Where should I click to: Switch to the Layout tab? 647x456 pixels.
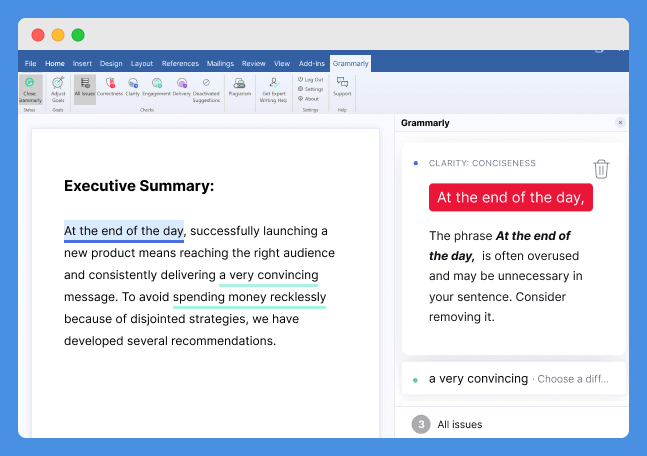[142, 64]
